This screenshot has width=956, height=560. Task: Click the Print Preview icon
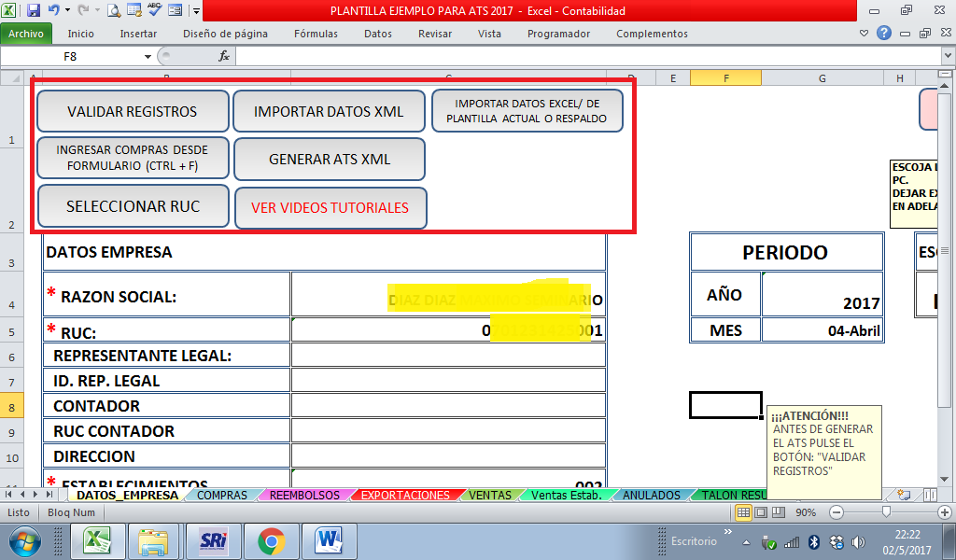[114, 10]
